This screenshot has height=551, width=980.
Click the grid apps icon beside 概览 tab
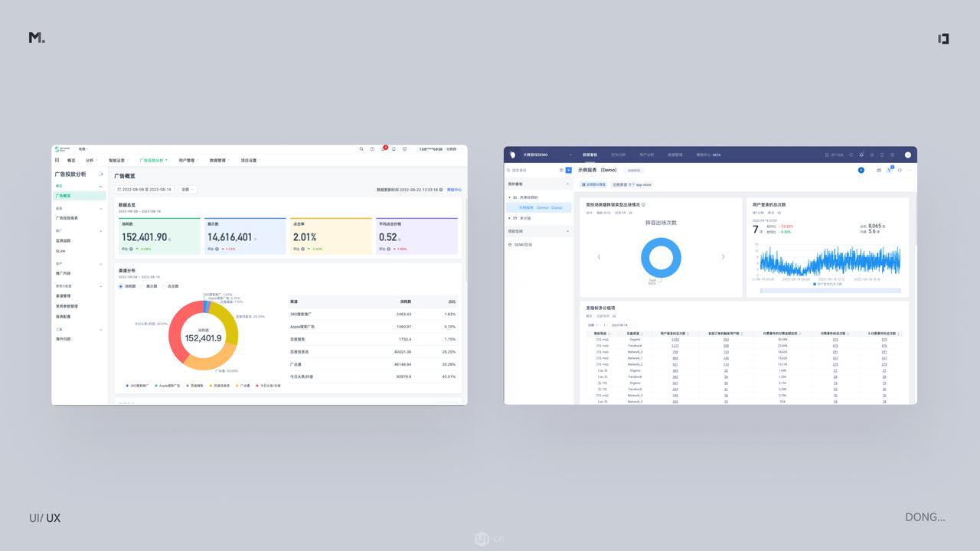pyautogui.click(x=57, y=161)
